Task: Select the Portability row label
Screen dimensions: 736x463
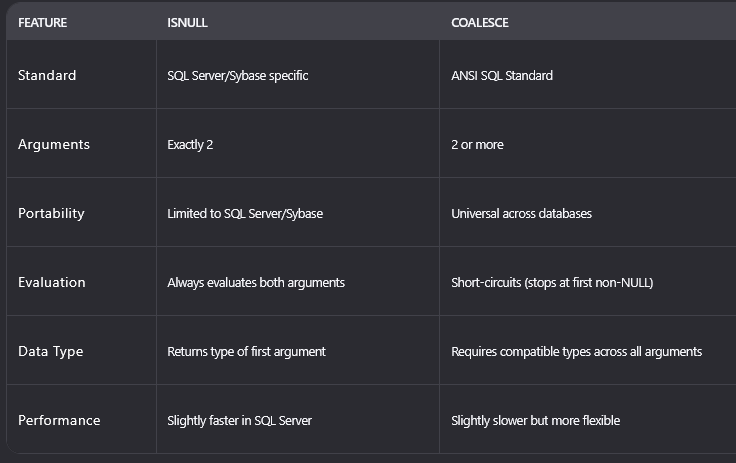Action: tap(51, 213)
